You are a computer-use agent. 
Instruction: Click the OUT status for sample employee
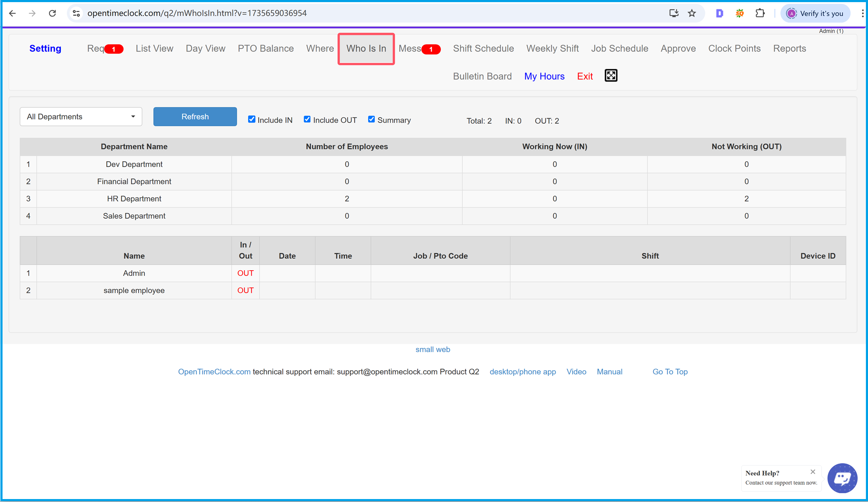[x=245, y=290]
